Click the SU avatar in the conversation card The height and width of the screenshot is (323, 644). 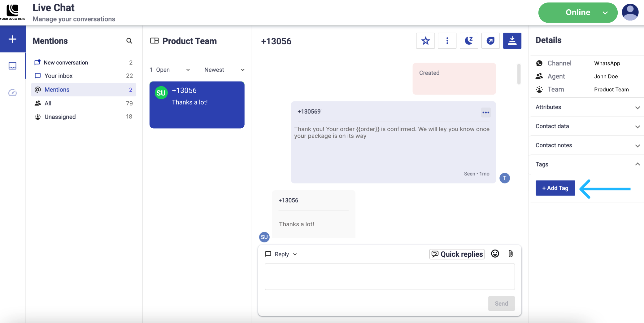pos(161,93)
